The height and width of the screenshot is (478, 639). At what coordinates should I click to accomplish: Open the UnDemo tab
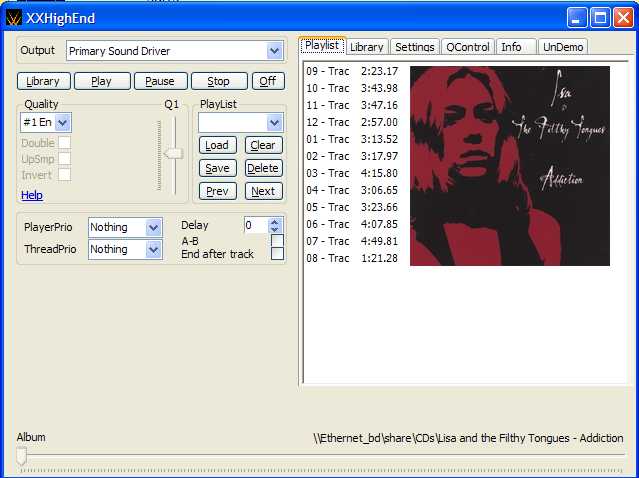(563, 47)
